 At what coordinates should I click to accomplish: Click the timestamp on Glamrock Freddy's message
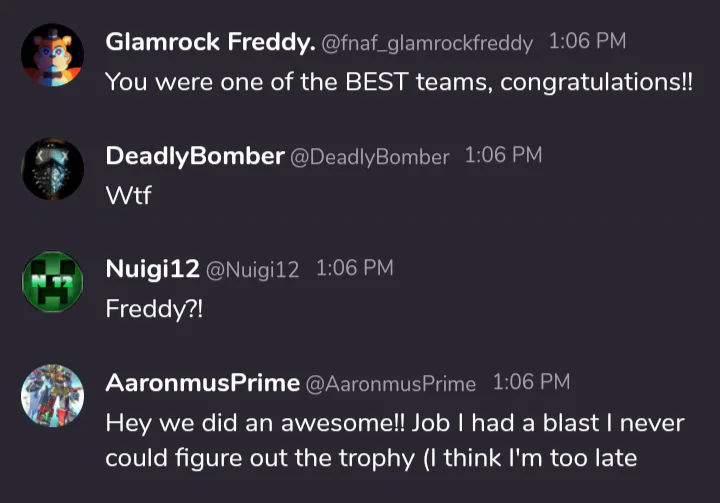pos(588,42)
